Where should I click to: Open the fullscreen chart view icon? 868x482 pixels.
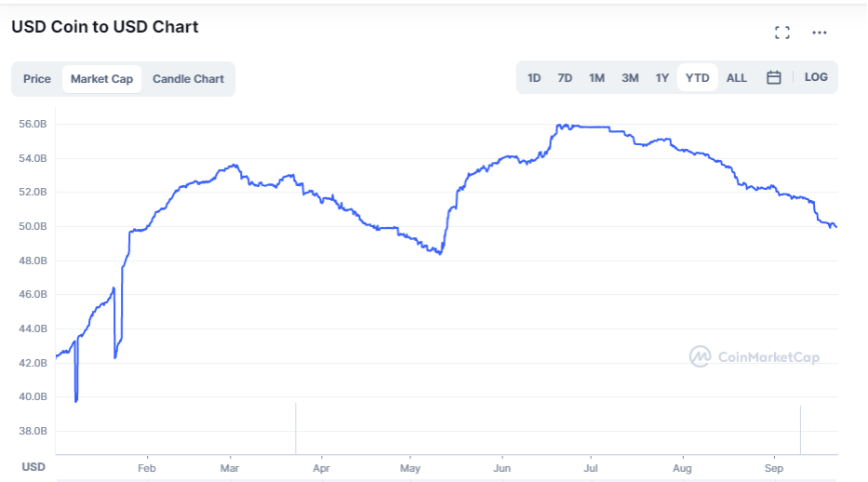tap(782, 33)
